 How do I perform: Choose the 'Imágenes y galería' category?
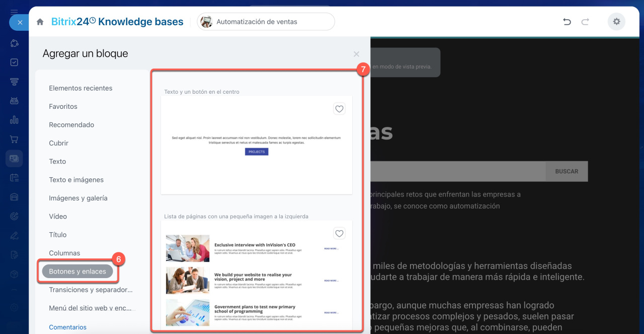[78, 198]
